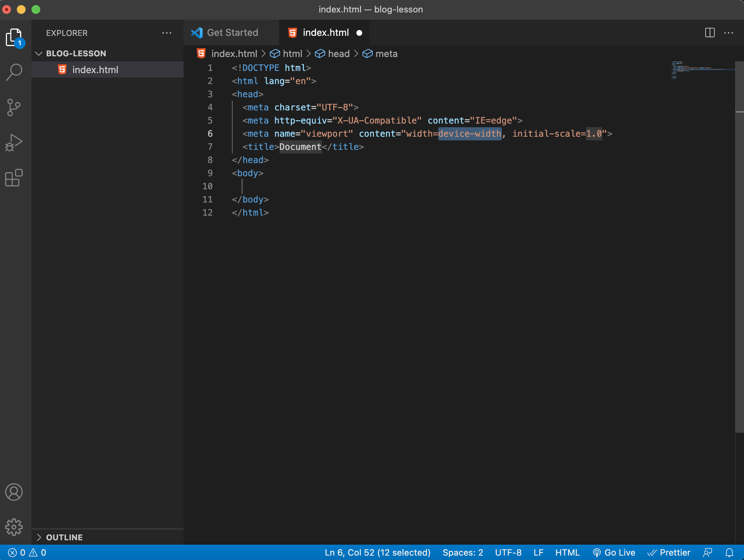Change language mode from HTML

coord(567,553)
